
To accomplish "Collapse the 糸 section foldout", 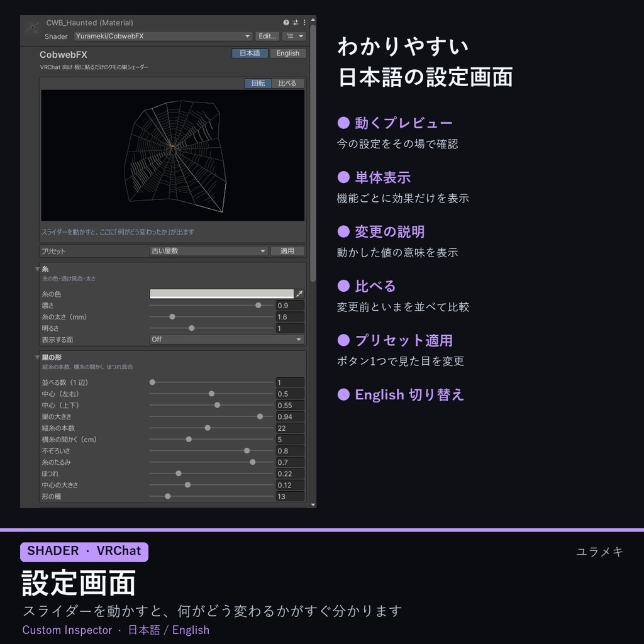I will pos(37,269).
